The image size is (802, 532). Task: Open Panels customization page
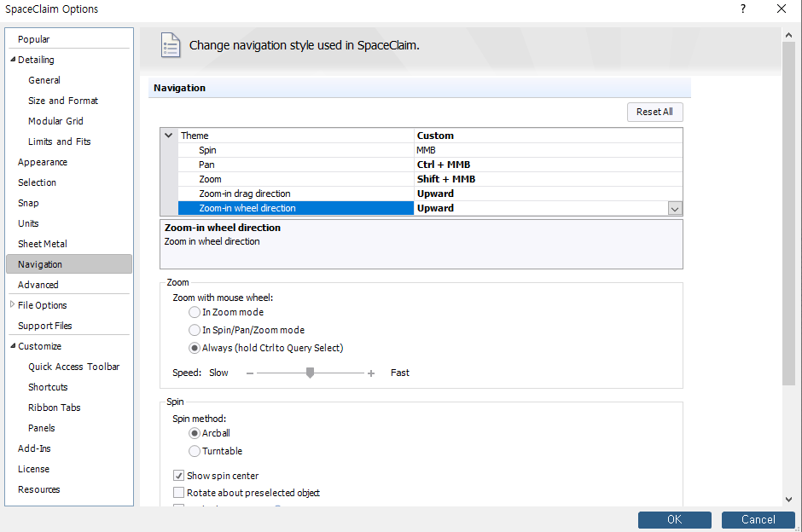click(x=42, y=428)
